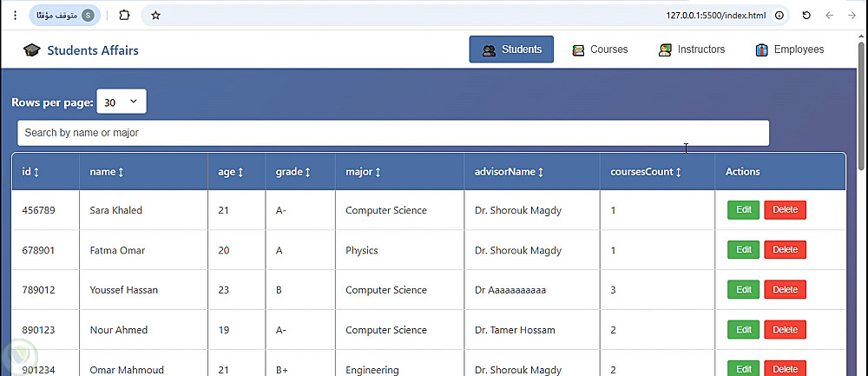
Task: Sort students by age column header
Action: pos(231,172)
